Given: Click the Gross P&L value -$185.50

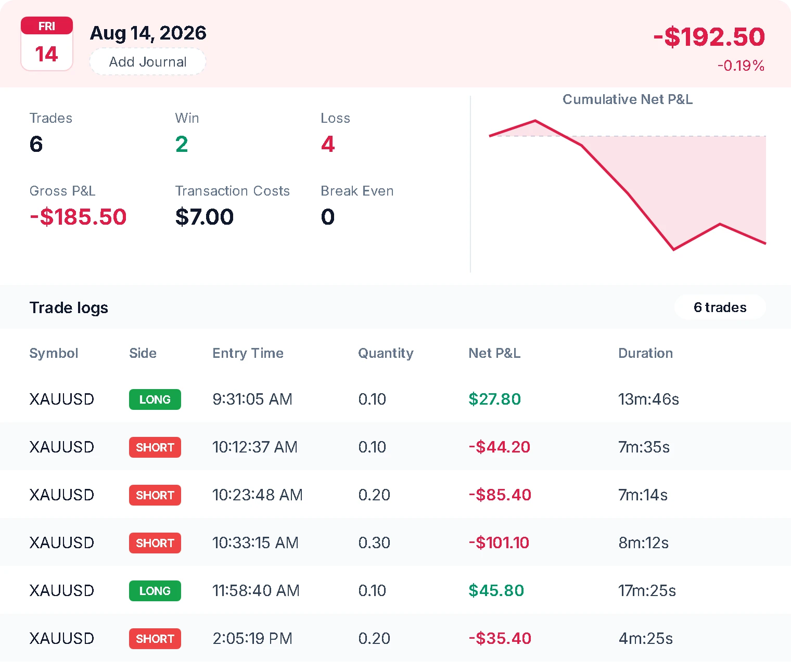Looking at the screenshot, I should [78, 217].
